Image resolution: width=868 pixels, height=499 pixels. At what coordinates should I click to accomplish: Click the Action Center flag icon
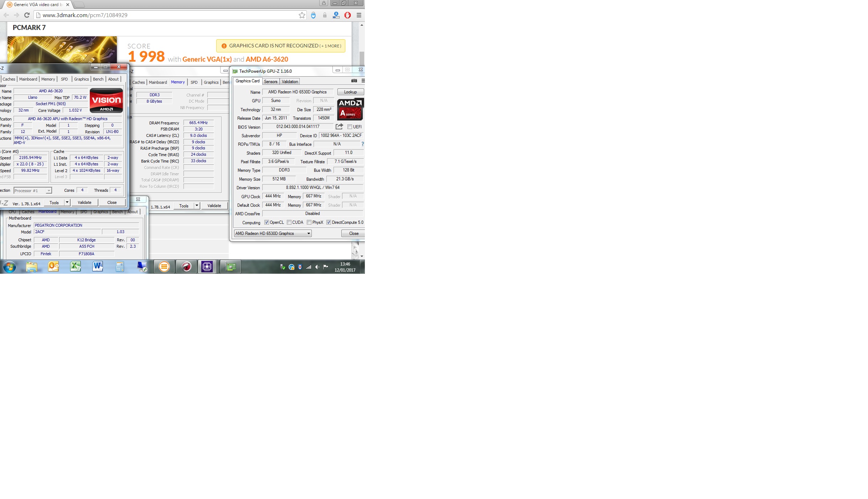[x=325, y=267]
